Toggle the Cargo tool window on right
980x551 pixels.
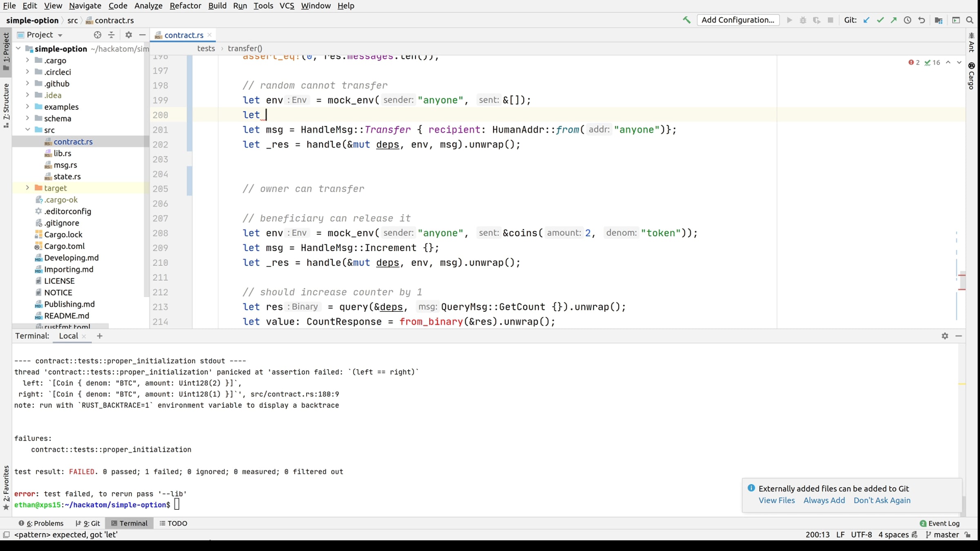click(971, 76)
